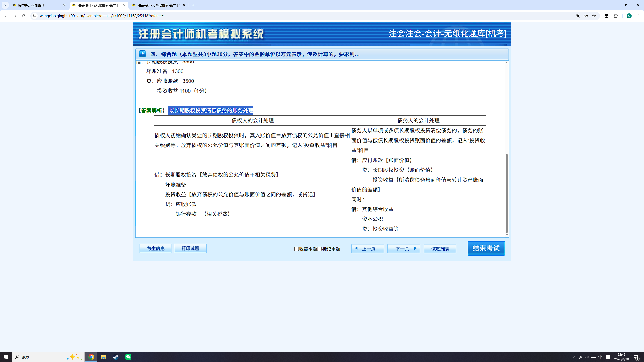Open File Explorer from the taskbar
Image resolution: width=644 pixels, height=362 pixels.
(x=104, y=357)
